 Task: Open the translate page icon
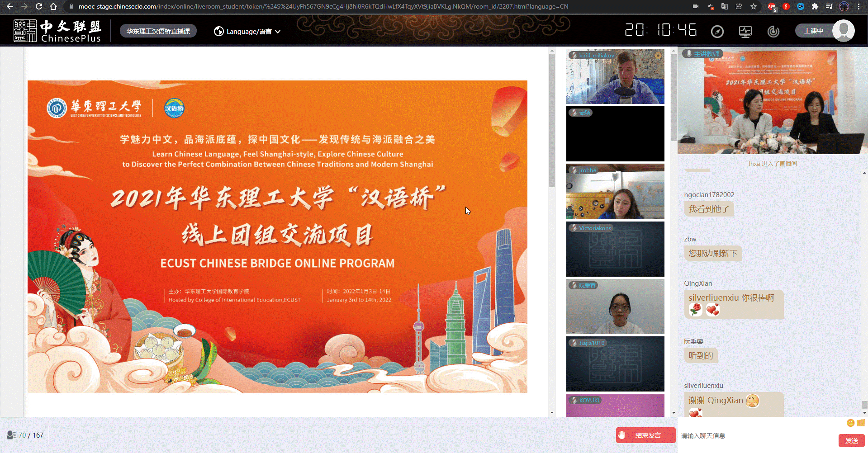click(725, 6)
